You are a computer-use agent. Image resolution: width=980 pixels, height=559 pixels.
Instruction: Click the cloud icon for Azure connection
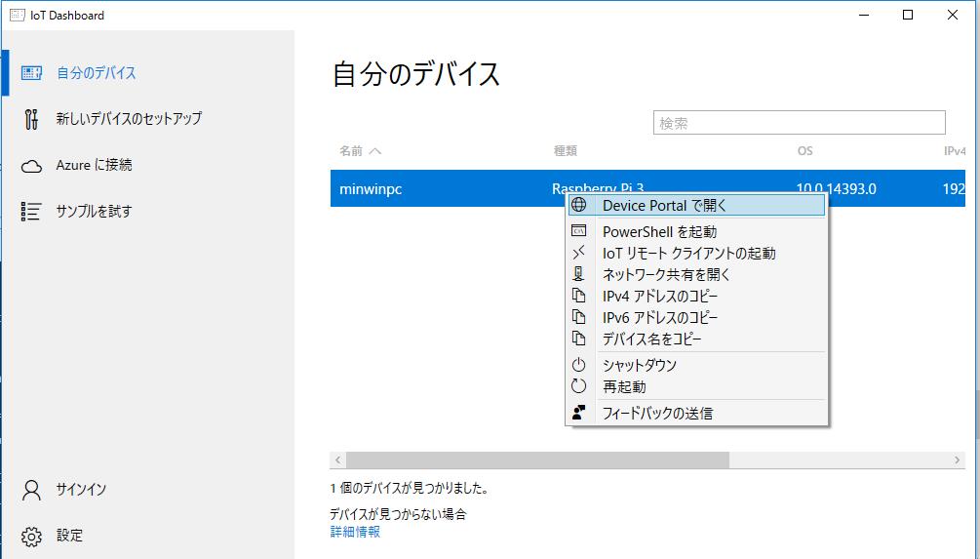pos(31,166)
